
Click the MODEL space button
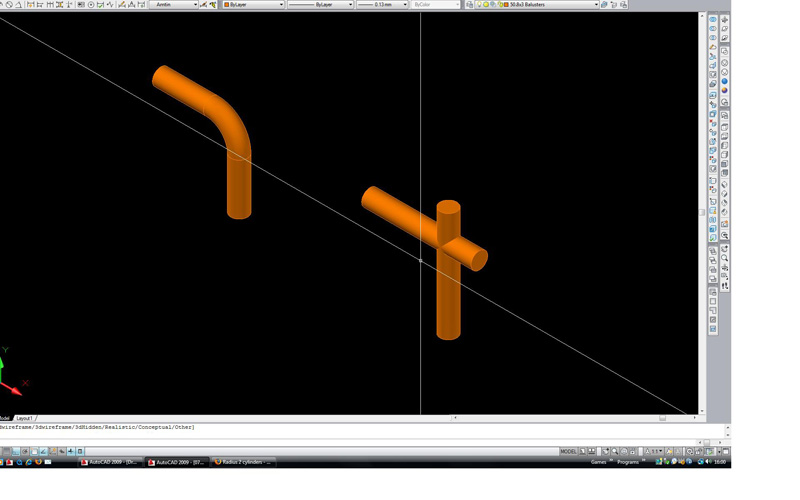point(568,452)
